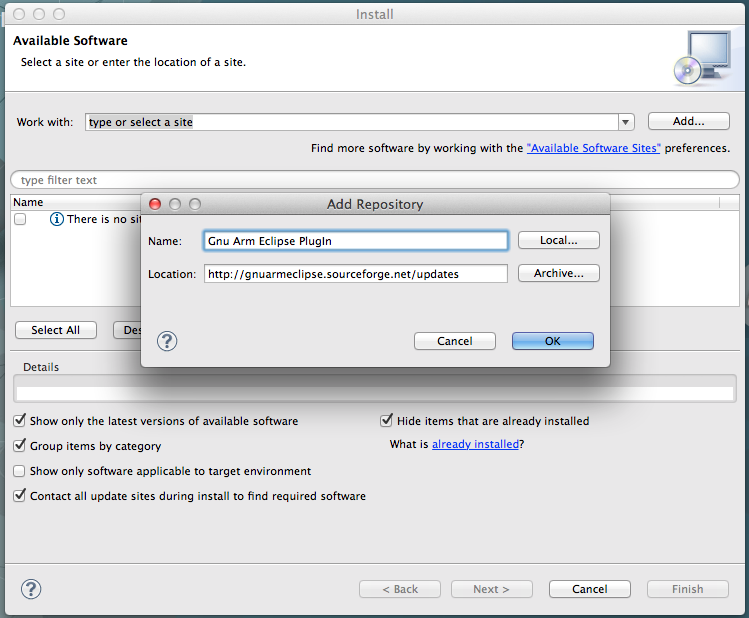Screen dimensions: 749x618
Task: Enable 'Show only software applicable to target environment'
Action: coord(19,471)
